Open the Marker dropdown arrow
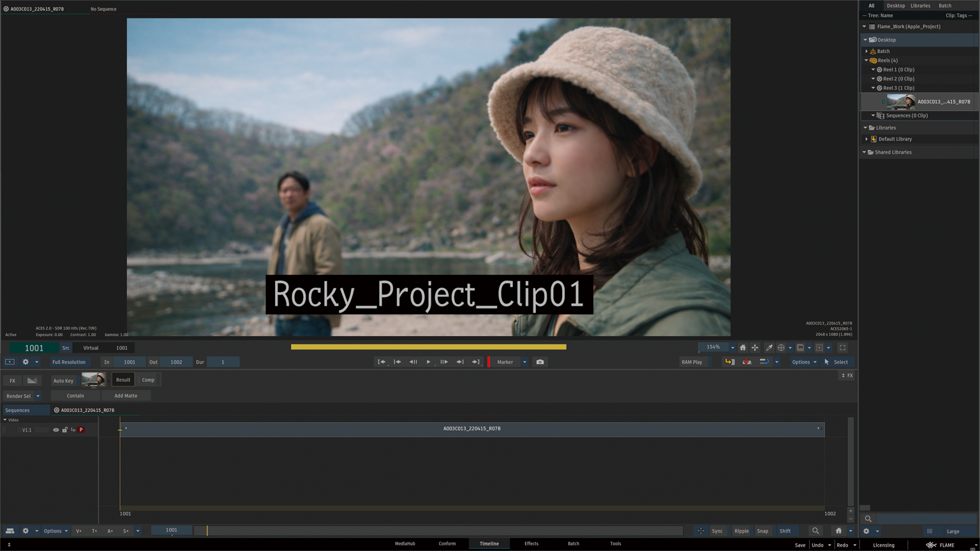Image resolution: width=980 pixels, height=551 pixels. coord(524,362)
